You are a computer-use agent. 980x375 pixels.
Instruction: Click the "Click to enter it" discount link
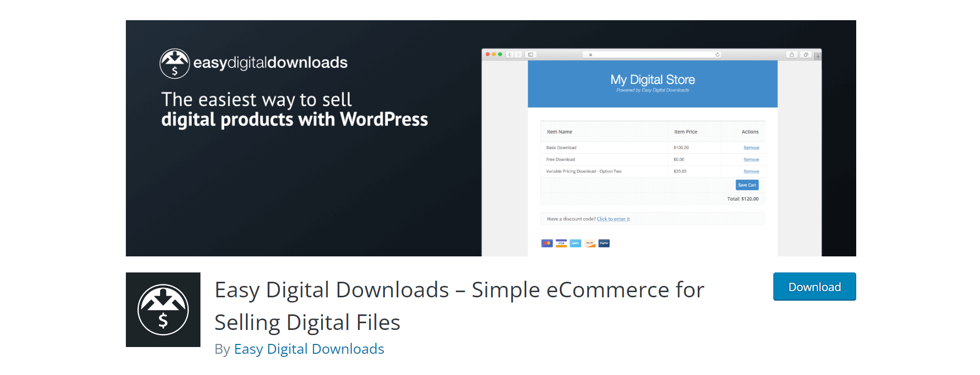pyautogui.click(x=613, y=219)
